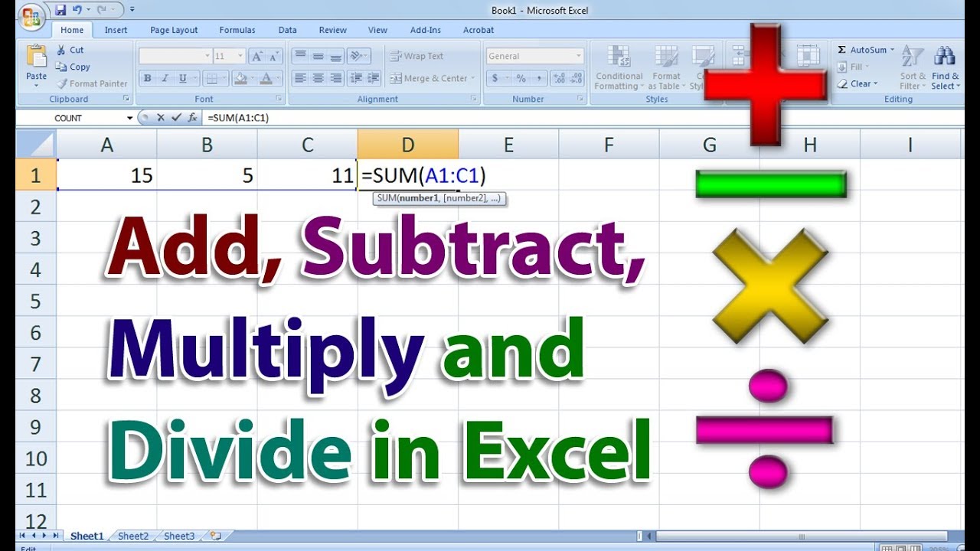The image size is (980, 551).
Task: Switch to Sheet2 worksheet tab
Action: 134,536
